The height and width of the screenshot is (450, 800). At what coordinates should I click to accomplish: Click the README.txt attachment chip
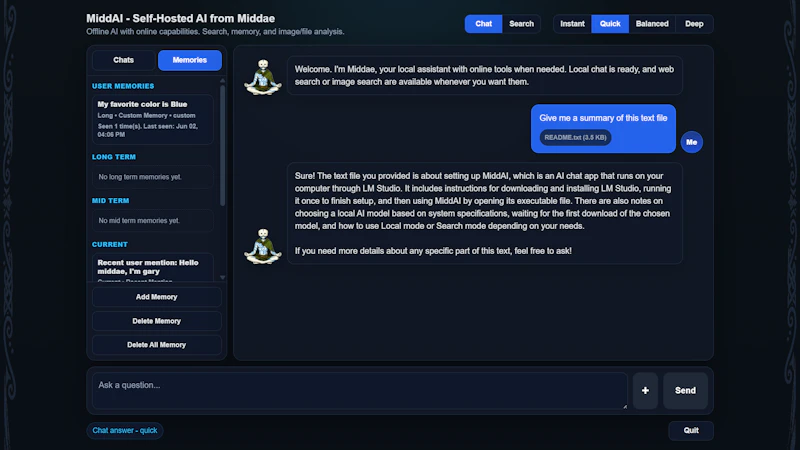coord(575,137)
